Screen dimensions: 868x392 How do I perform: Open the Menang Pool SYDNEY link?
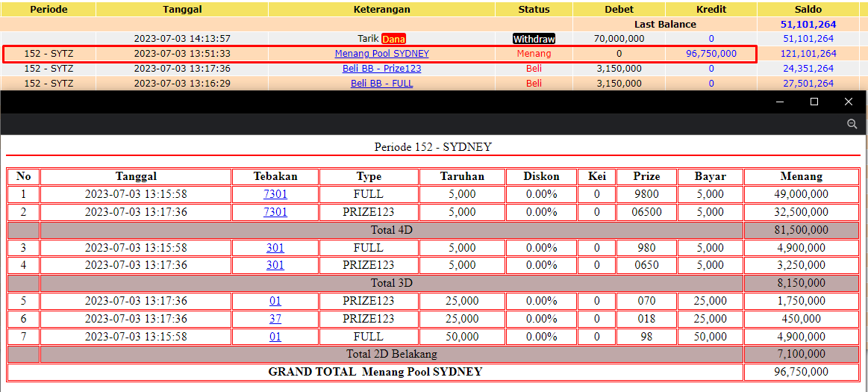point(381,54)
